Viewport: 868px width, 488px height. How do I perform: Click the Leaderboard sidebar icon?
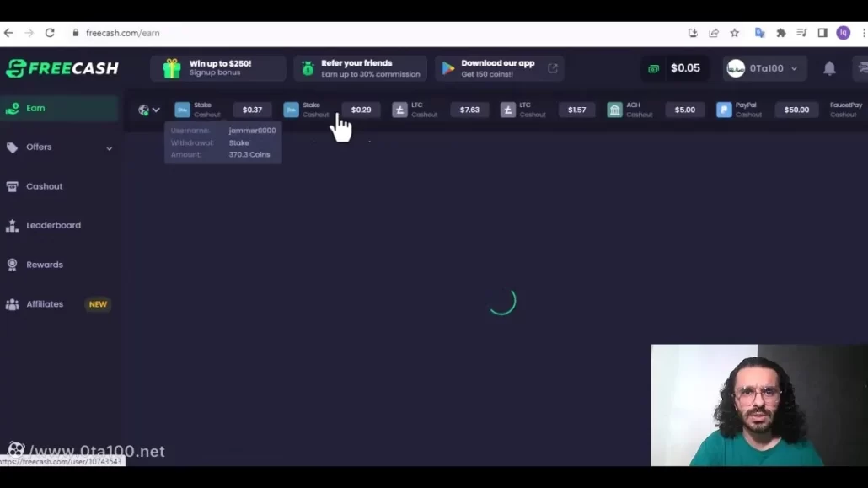(13, 226)
